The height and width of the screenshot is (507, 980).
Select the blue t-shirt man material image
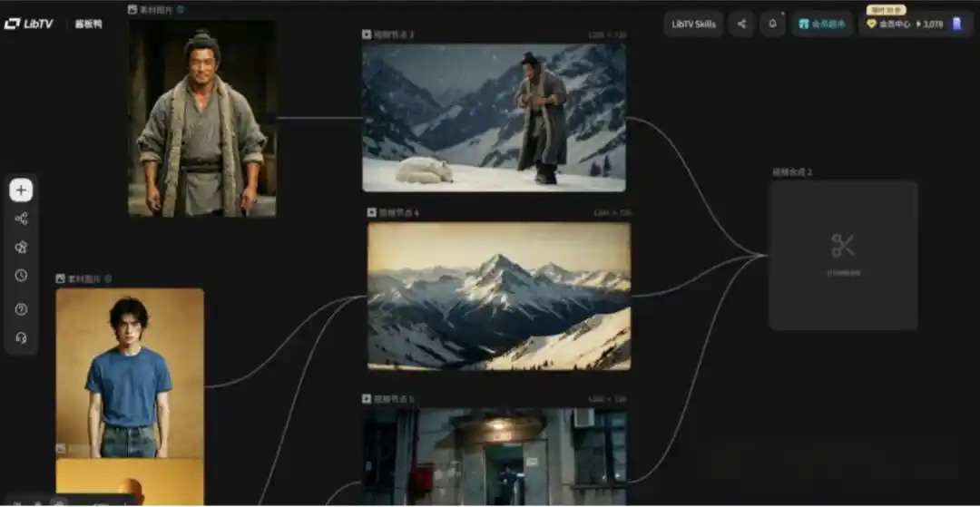point(130,373)
